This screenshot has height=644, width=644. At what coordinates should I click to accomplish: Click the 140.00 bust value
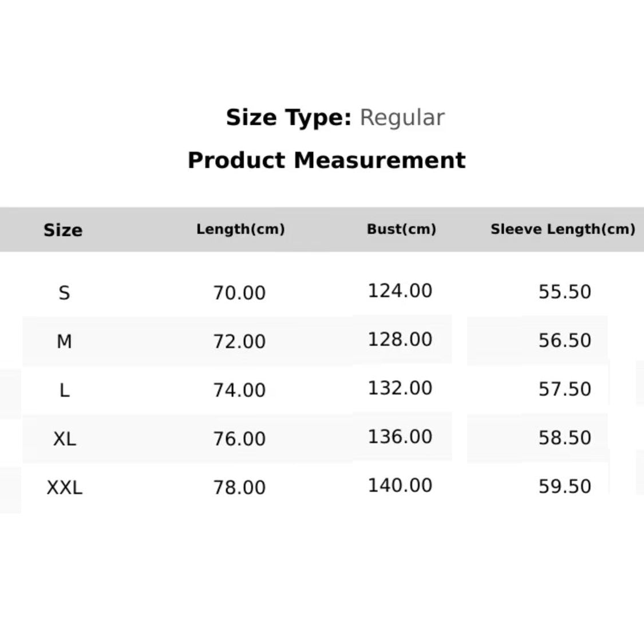pos(400,485)
